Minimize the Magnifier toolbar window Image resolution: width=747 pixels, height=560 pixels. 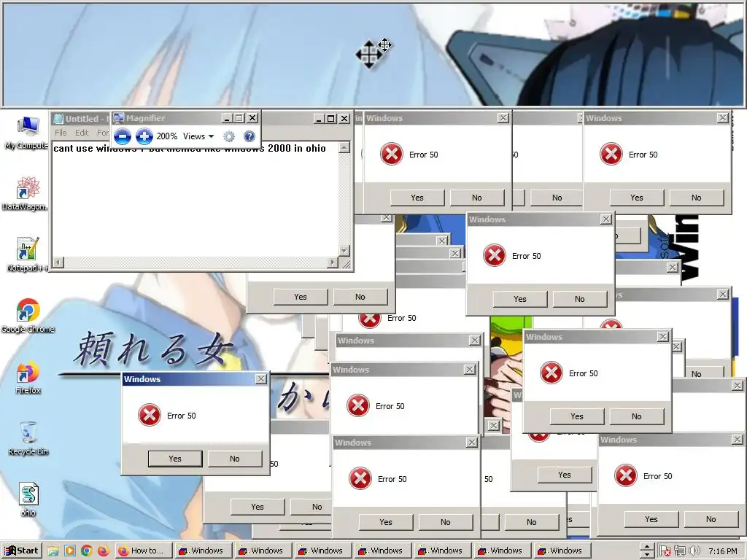point(228,118)
